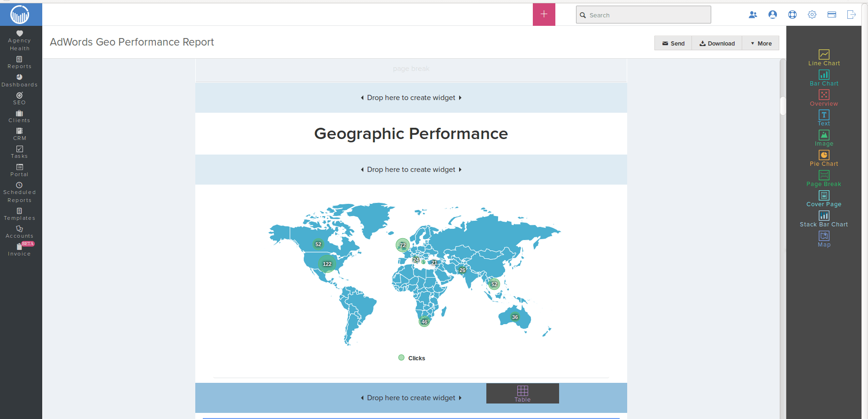868x419 pixels.
Task: Open the Invoice beta section
Action: (20, 249)
